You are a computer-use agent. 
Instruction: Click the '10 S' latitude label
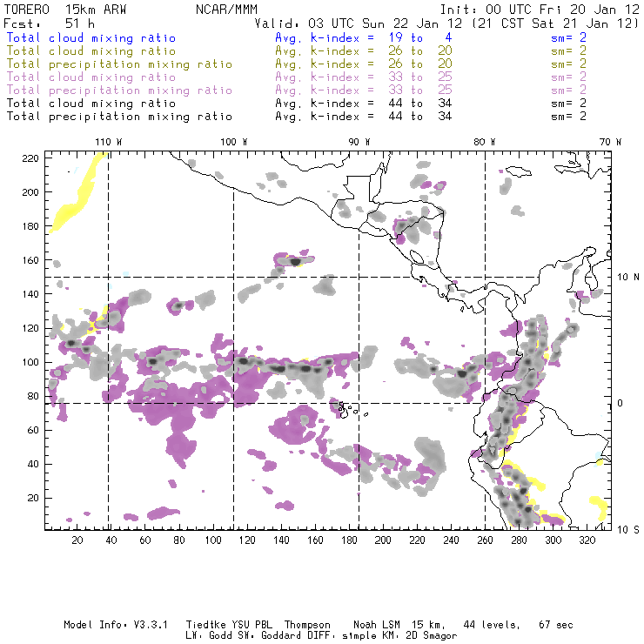[628, 530]
